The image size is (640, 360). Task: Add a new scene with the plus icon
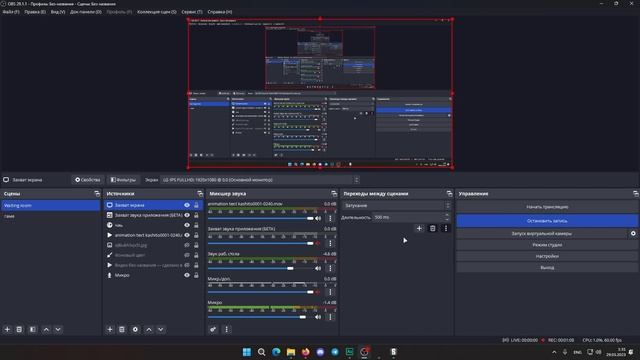(x=7, y=329)
